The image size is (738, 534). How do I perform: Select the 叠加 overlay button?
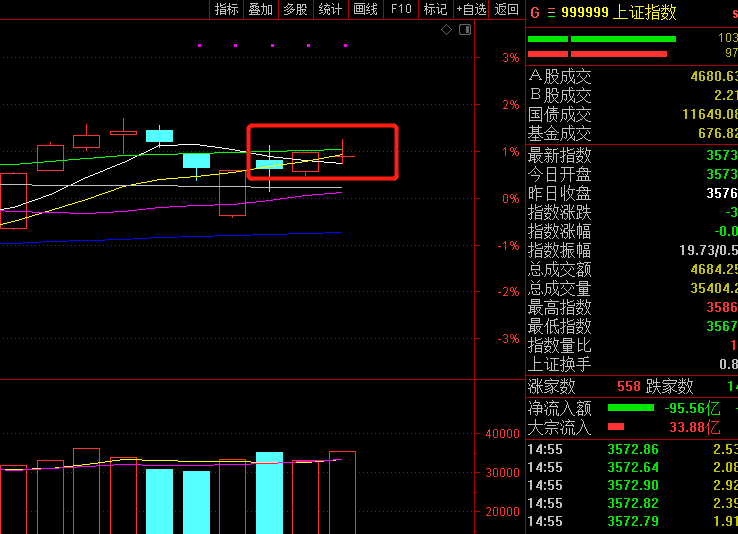[x=260, y=9]
